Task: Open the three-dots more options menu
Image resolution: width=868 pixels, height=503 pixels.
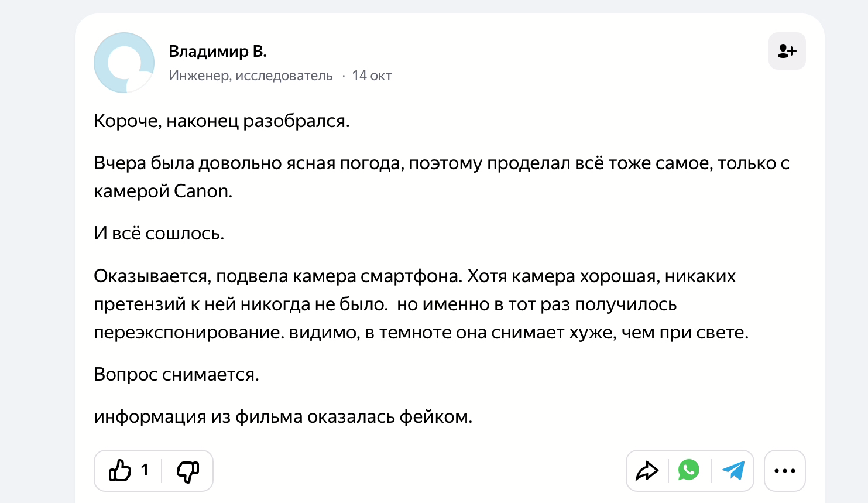Action: click(785, 471)
